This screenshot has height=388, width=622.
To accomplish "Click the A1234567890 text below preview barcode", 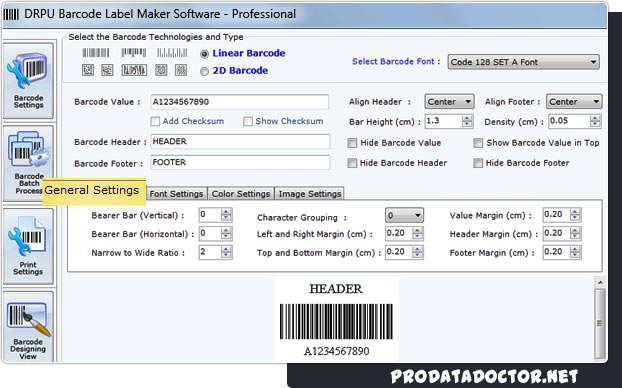I will [x=336, y=351].
